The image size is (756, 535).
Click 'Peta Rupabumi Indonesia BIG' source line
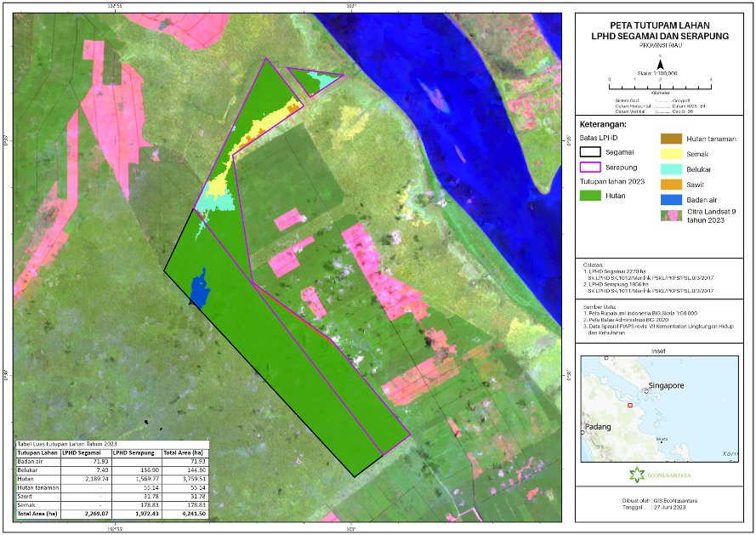click(640, 313)
